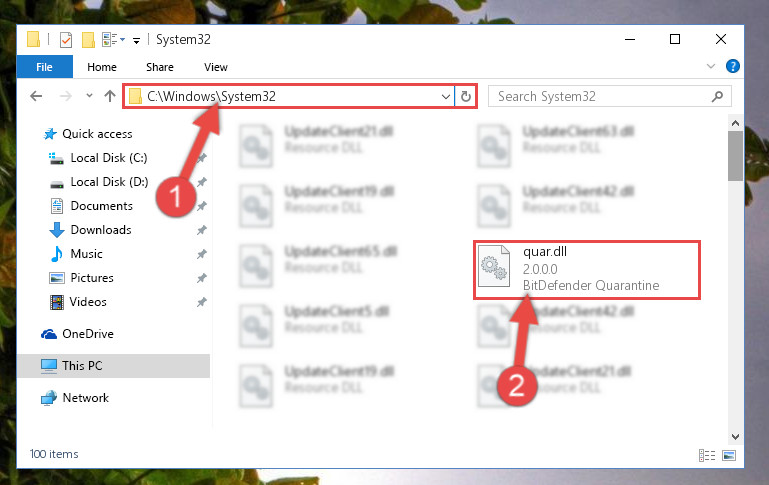This screenshot has width=769, height=485.
Task: Refresh the System32 folder view
Action: [465, 96]
